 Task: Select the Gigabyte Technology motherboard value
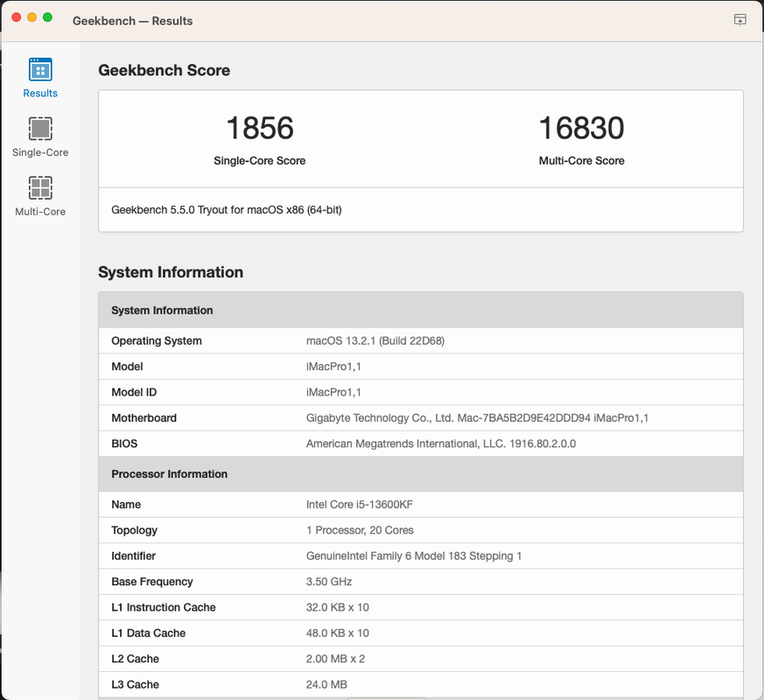pyautogui.click(x=477, y=418)
